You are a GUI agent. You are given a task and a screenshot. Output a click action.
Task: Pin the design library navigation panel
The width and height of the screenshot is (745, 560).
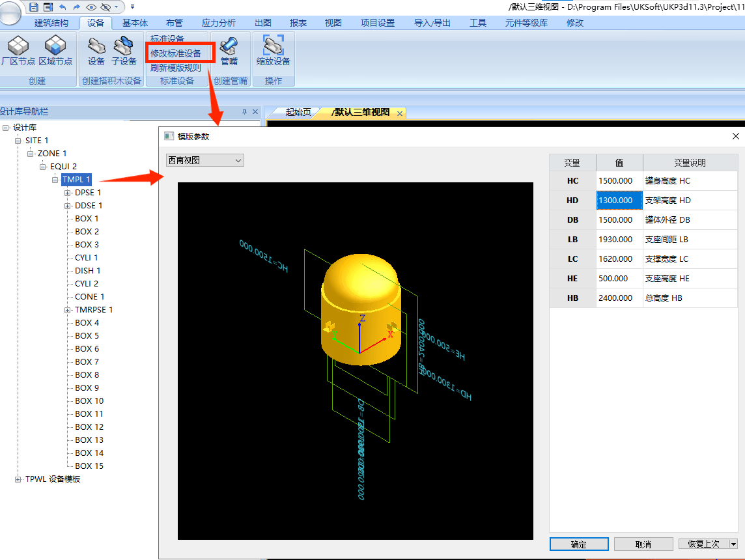(245, 112)
